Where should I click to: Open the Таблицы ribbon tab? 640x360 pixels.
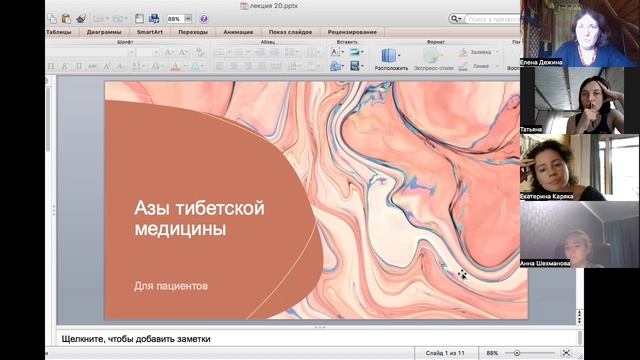point(59,32)
